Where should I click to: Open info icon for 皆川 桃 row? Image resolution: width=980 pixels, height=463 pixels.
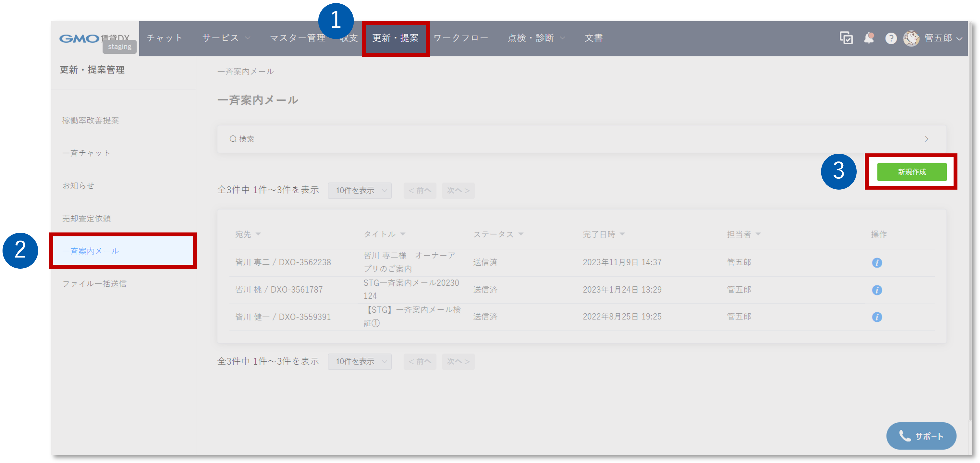pyautogui.click(x=877, y=290)
